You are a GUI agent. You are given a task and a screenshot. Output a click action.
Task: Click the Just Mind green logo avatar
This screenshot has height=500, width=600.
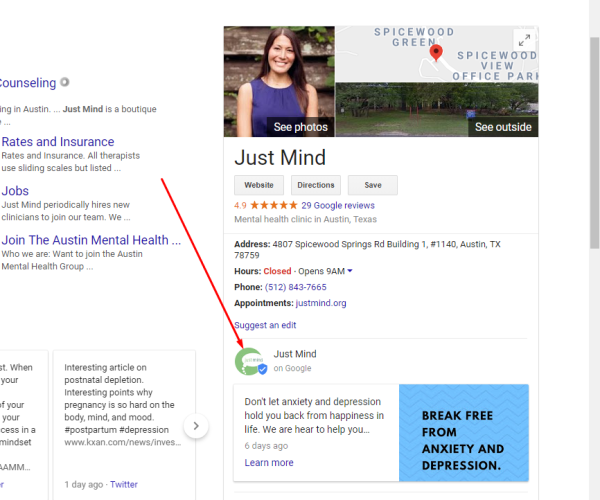click(251, 362)
